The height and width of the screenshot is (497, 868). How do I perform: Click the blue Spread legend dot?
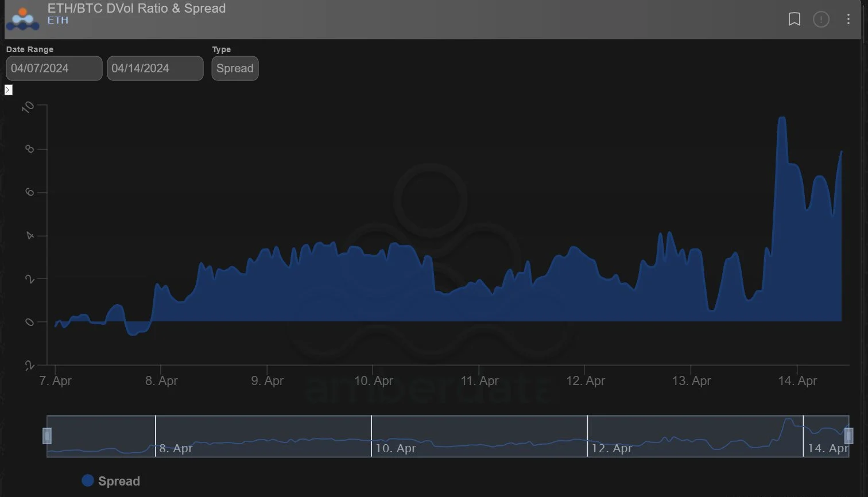coord(88,480)
